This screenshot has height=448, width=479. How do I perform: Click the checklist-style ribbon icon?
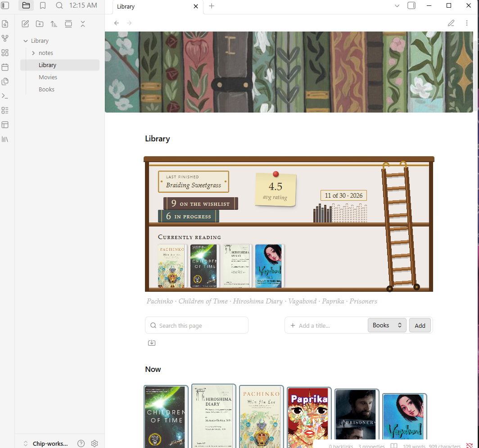pyautogui.click(x=5, y=110)
